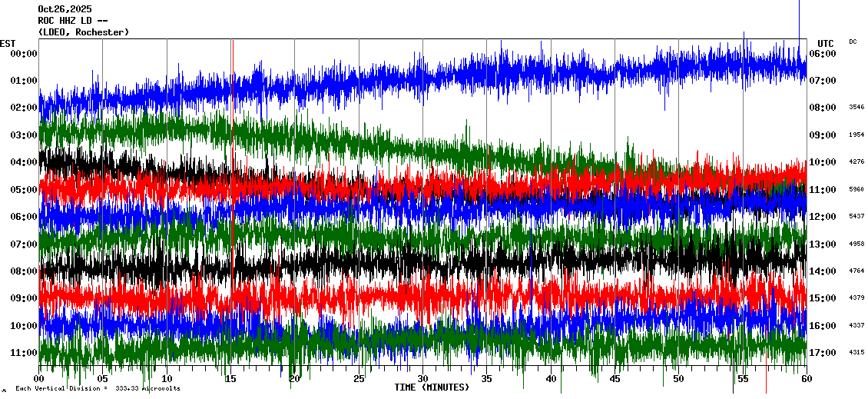Select the 04:00 EST time label
868x399 pixels.
pos(23,162)
